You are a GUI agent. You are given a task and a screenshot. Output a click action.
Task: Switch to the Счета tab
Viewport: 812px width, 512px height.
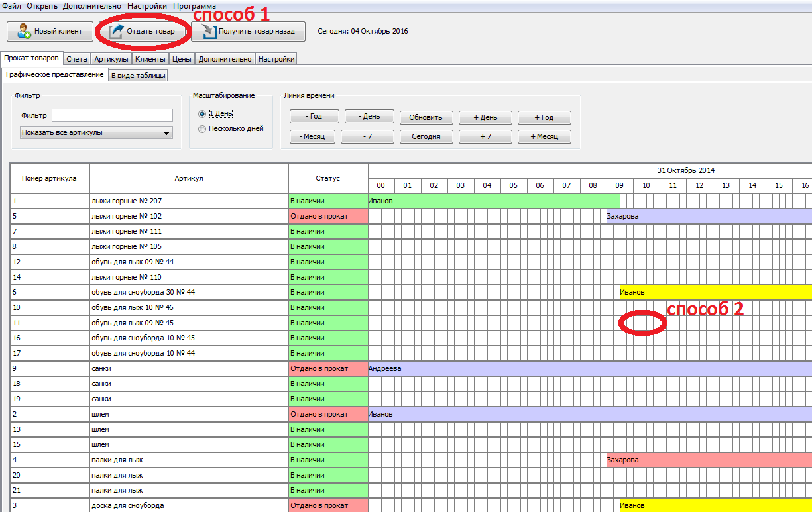pos(77,59)
